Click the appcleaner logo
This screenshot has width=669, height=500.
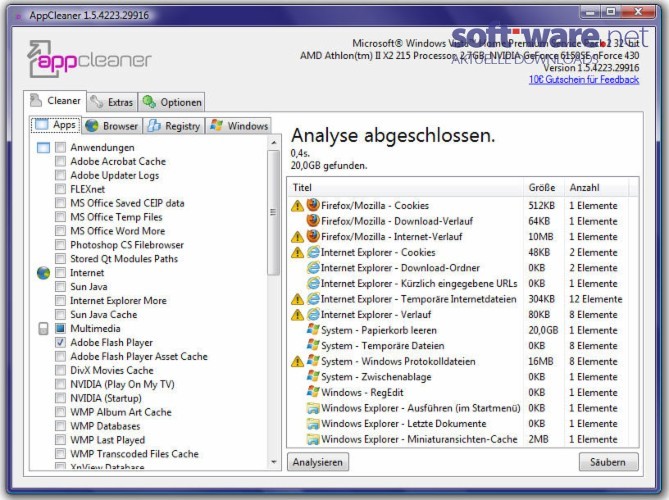pos(89,59)
